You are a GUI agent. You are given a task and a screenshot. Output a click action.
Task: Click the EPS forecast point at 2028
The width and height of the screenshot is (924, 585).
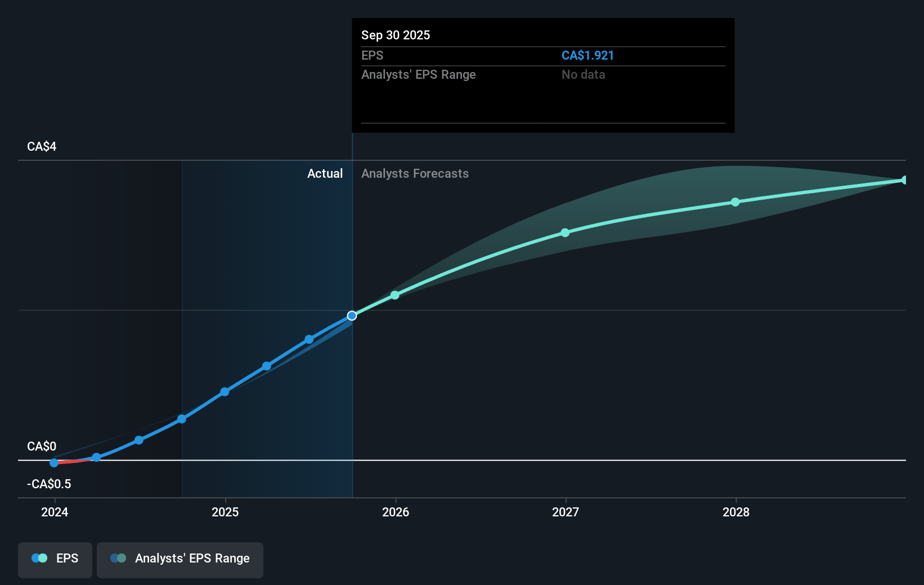tap(735, 202)
